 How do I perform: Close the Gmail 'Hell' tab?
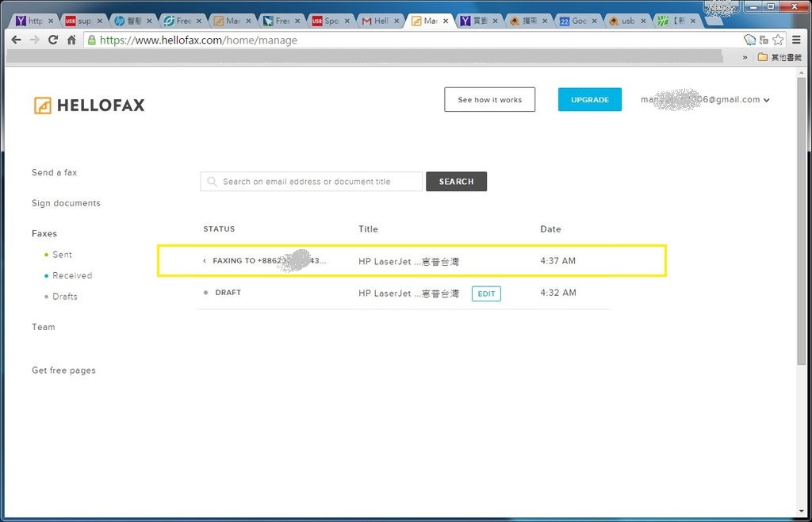[x=396, y=21]
